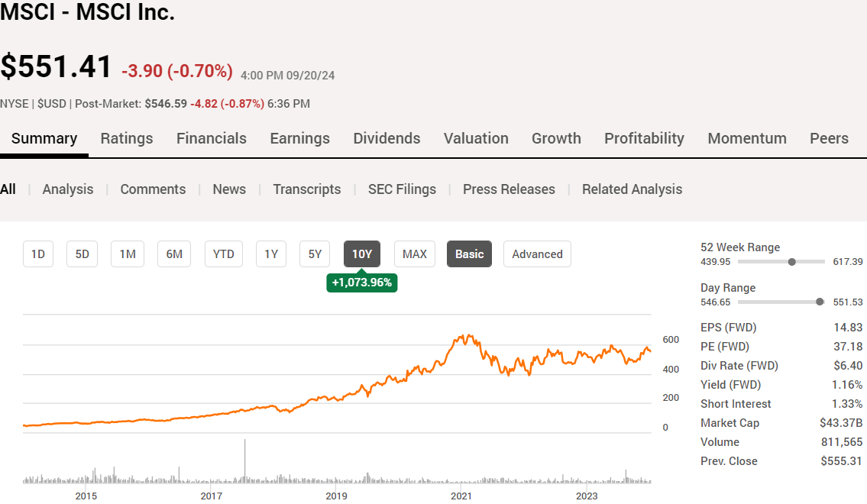The width and height of the screenshot is (867, 504).
Task: Click the 2023 axis label on chart
Action: (x=587, y=496)
